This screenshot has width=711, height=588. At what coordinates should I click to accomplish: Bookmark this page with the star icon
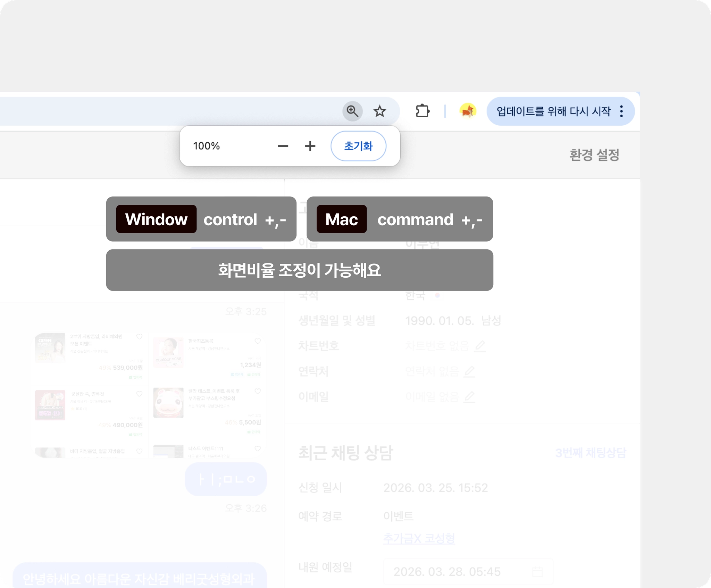[x=379, y=111]
